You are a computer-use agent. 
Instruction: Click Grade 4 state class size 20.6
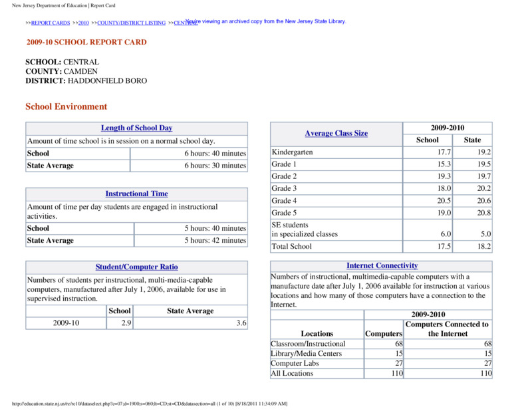click(x=484, y=201)
